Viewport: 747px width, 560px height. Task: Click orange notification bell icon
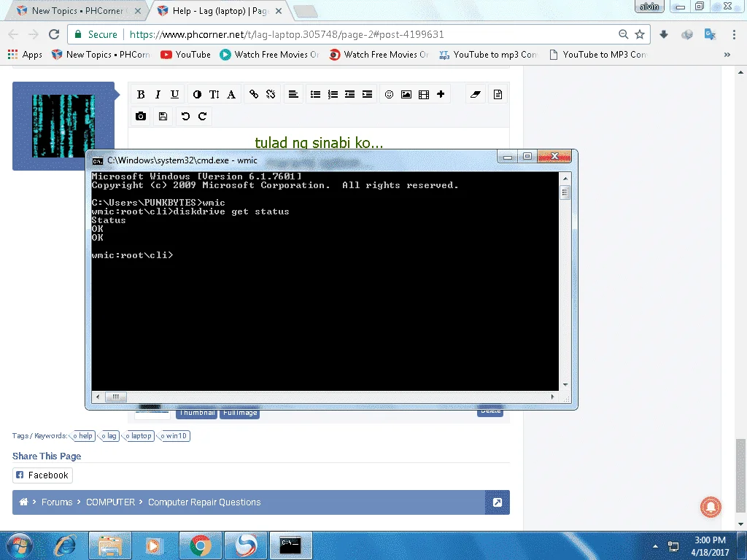click(x=711, y=507)
